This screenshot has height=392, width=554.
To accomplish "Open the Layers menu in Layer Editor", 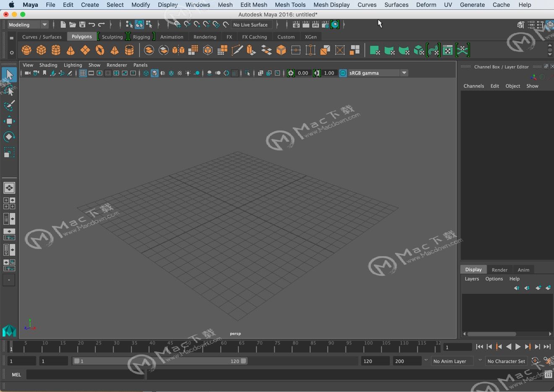I will (472, 279).
